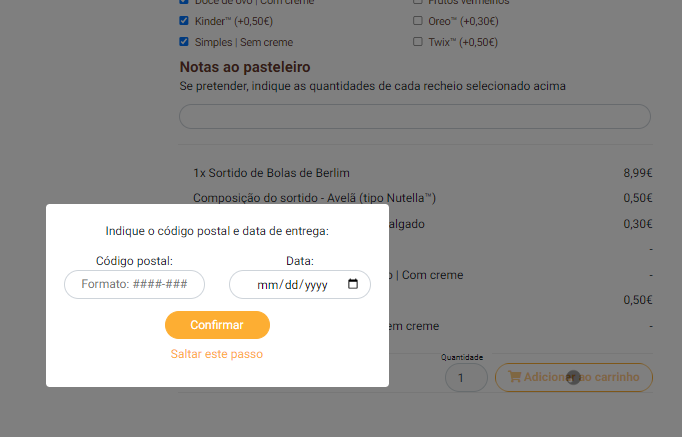Toggle the Frutos vermelhos checkbox

pyautogui.click(x=418, y=1)
